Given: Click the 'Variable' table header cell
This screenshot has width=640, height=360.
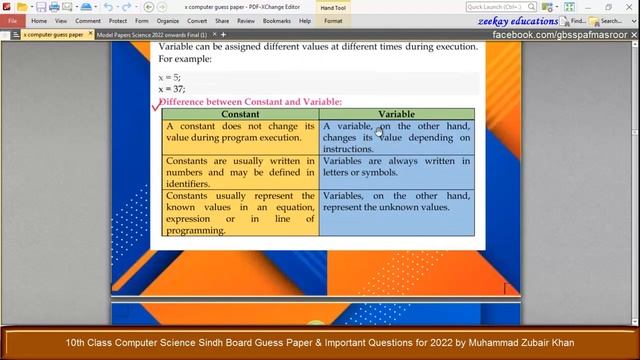Looking at the screenshot, I should (x=397, y=114).
